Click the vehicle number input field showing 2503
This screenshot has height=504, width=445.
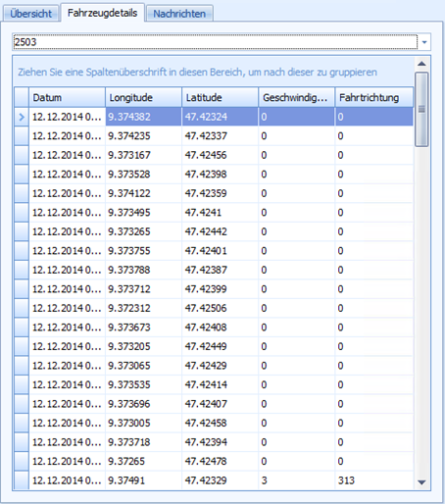[215, 42]
